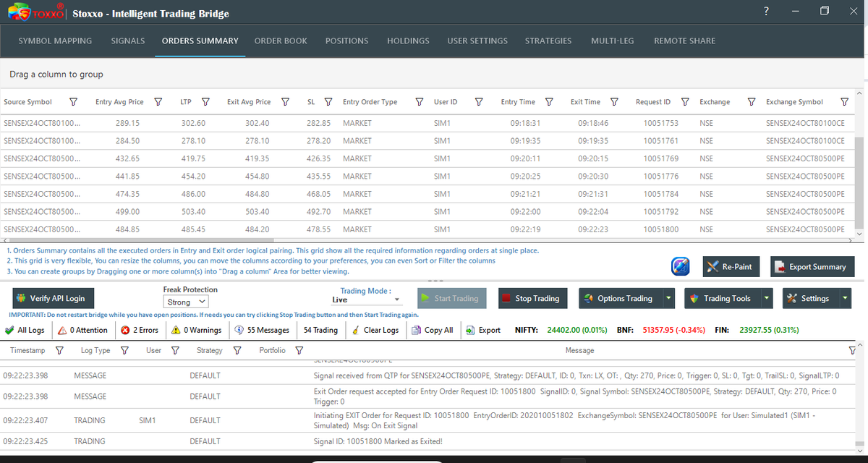Viewport: 868px width, 463px height.
Task: Filter the Exit Avg Price column
Action: coord(285,102)
